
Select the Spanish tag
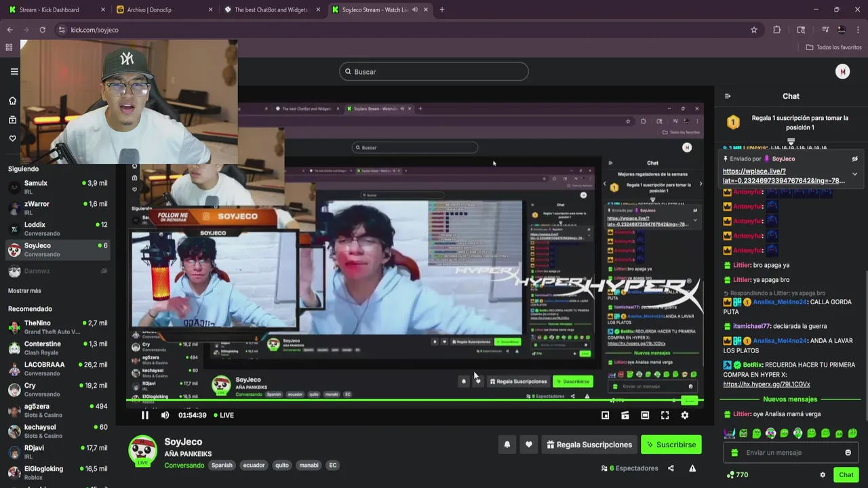(x=222, y=466)
